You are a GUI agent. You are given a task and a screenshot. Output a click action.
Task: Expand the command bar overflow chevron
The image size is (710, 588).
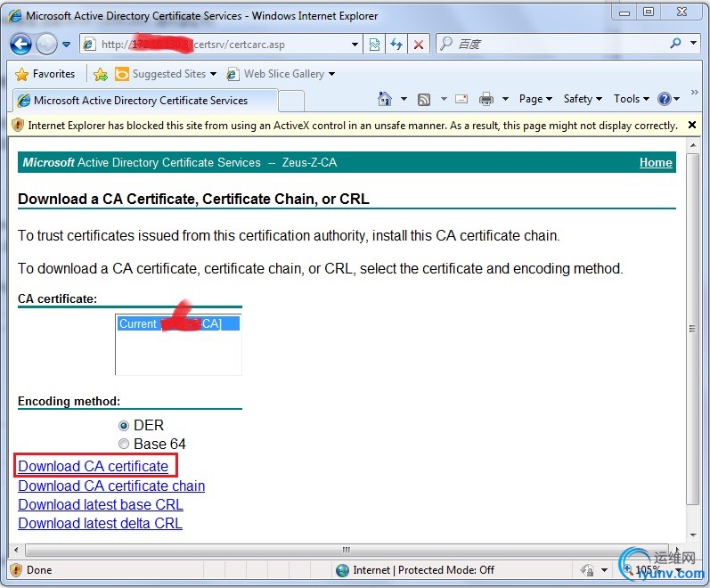click(695, 93)
